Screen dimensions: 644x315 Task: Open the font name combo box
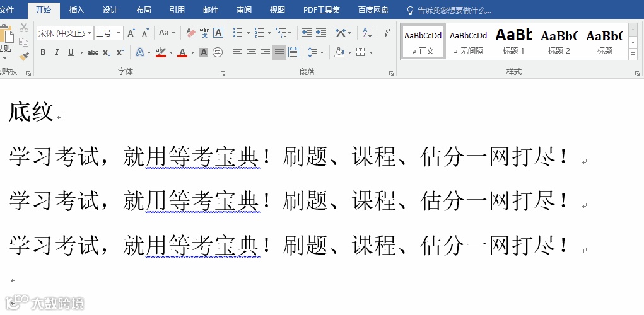[x=65, y=33]
